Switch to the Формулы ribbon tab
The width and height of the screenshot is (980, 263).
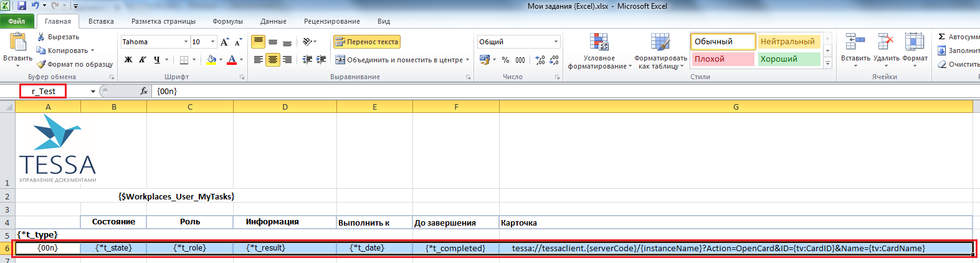tap(227, 21)
